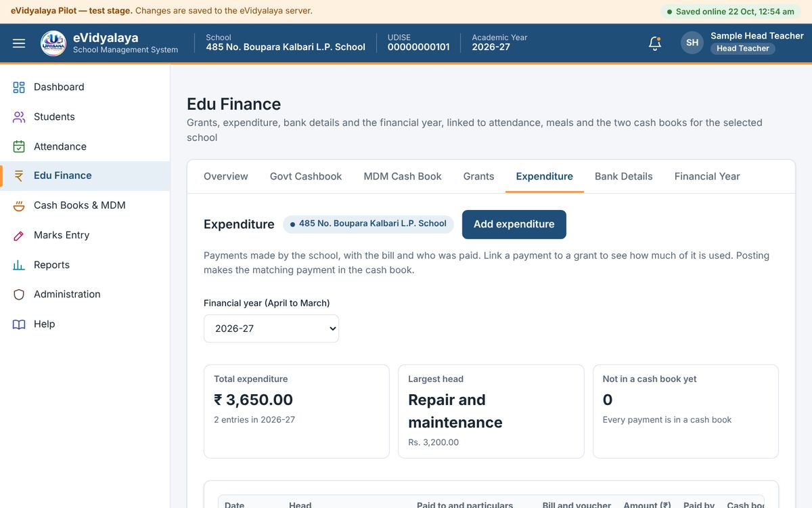This screenshot has height=508, width=812.
Task: Open the hamburger menu icon
Action: [x=19, y=43]
